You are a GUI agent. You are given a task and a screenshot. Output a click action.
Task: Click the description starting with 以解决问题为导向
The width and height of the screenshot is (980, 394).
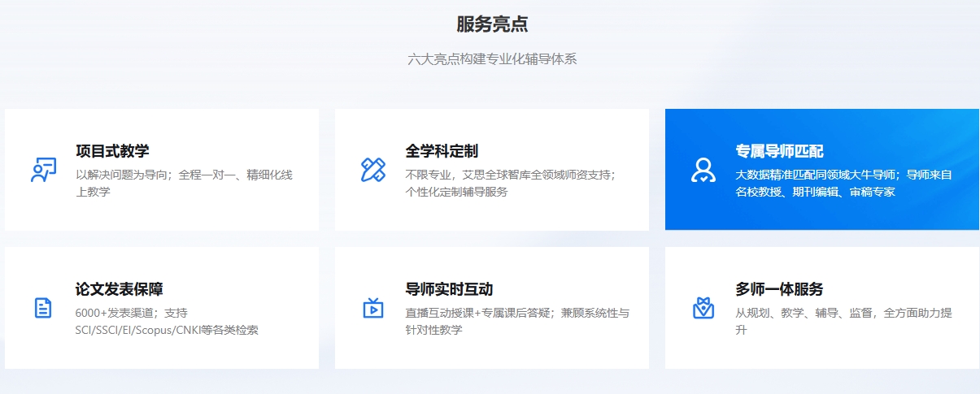184,184
